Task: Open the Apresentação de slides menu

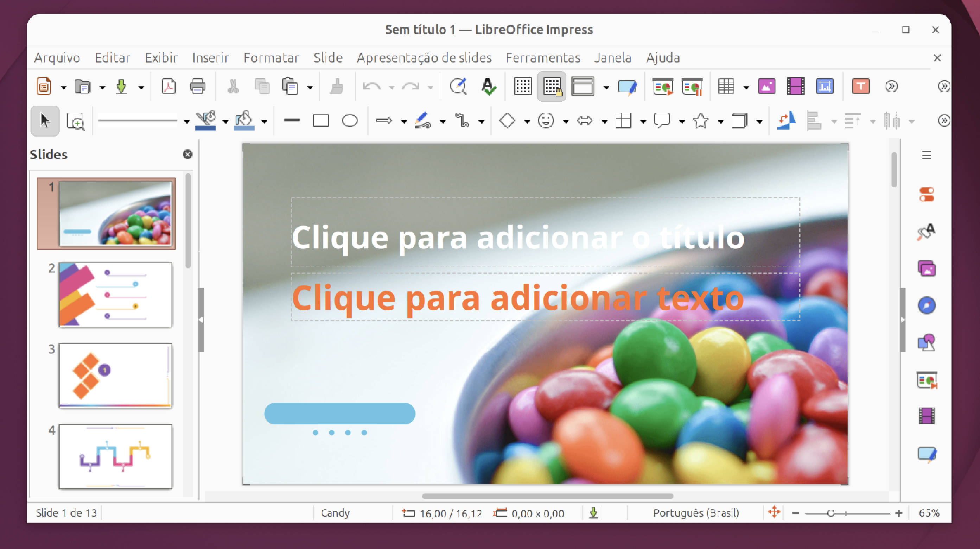Action: (x=424, y=57)
